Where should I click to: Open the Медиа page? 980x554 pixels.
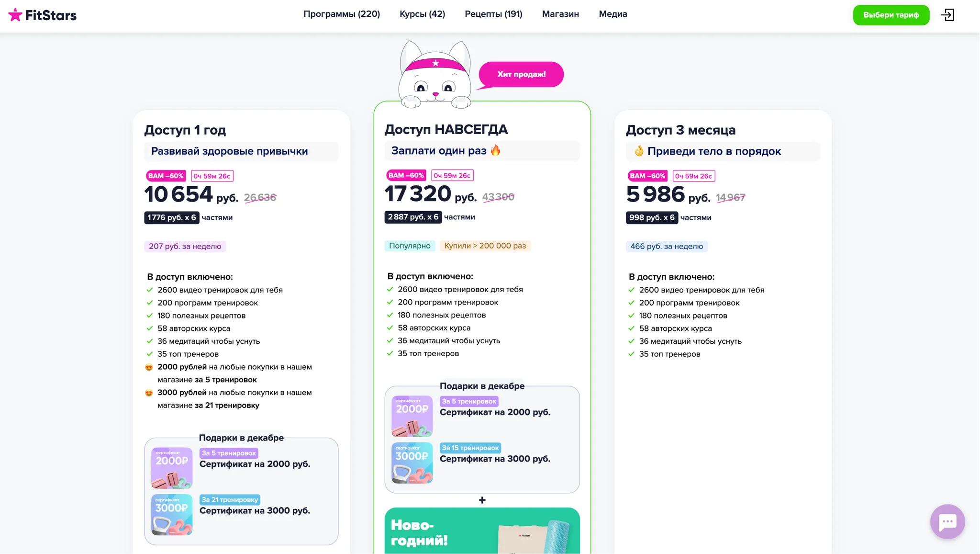[612, 14]
